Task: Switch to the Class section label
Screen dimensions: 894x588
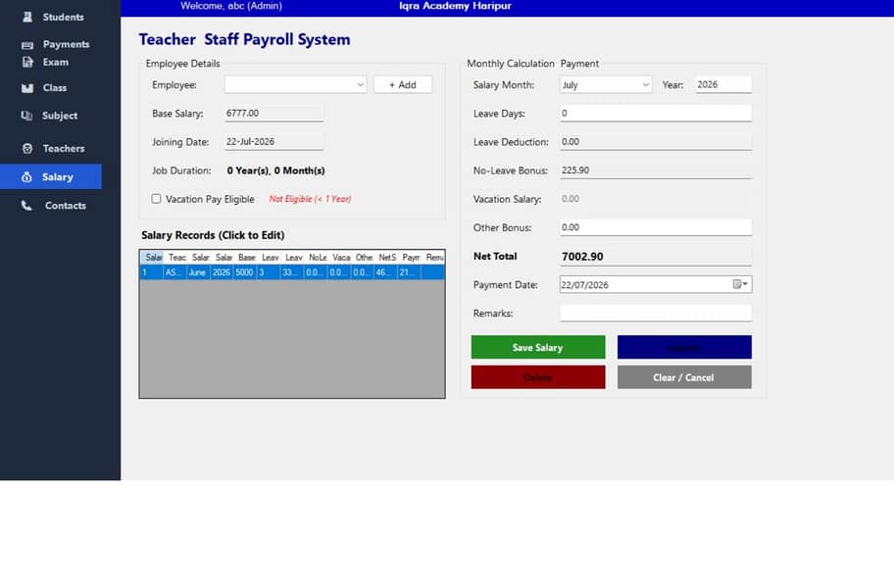Action: coord(55,88)
